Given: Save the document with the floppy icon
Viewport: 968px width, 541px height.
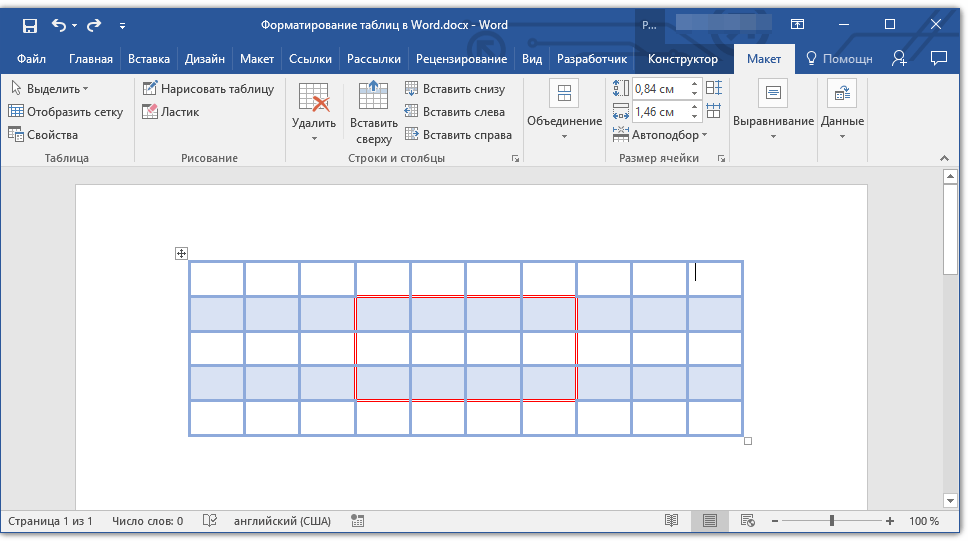Looking at the screenshot, I should tap(30, 25).
